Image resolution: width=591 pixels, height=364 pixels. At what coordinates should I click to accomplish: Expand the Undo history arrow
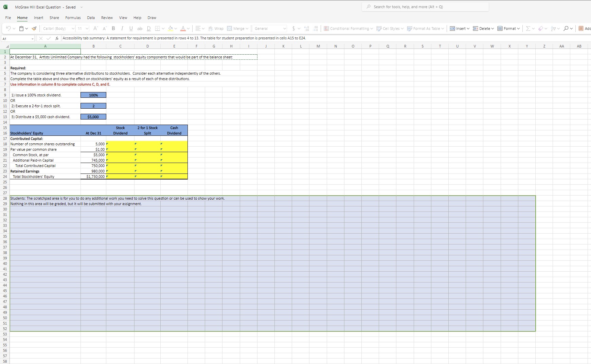click(14, 29)
